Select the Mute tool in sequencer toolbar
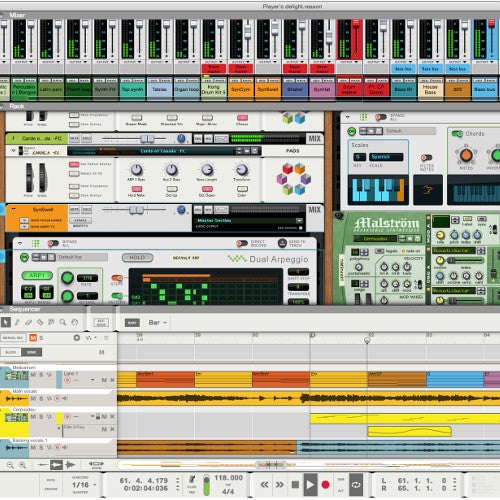Image resolution: width=500 pixels, height=500 pixels. coord(51,322)
